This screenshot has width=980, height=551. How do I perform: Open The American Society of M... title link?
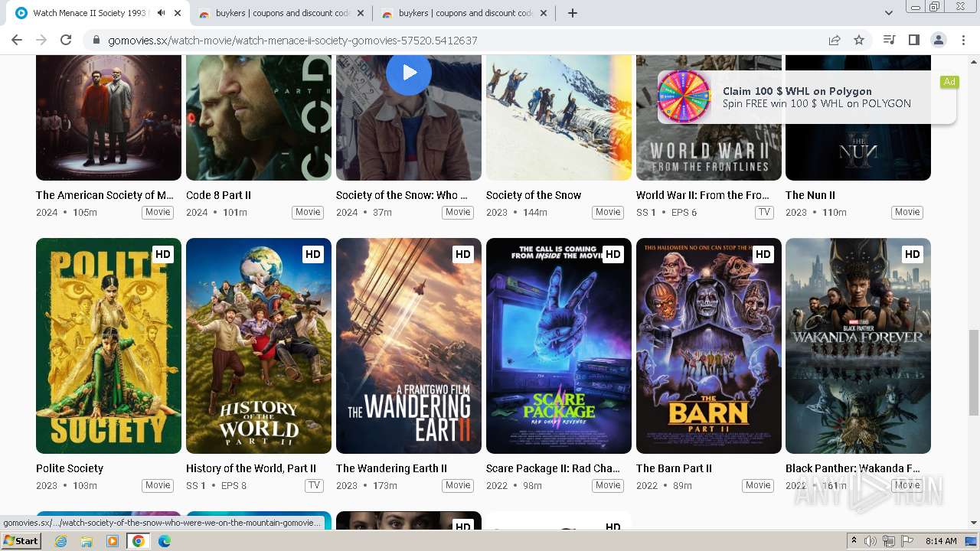(105, 195)
